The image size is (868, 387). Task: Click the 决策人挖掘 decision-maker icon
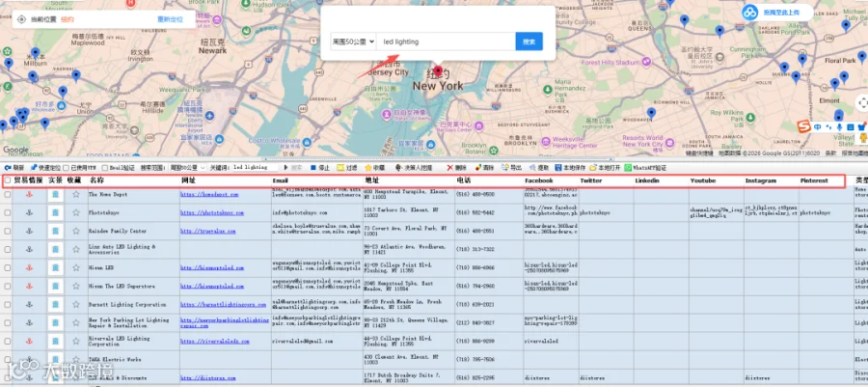pyautogui.click(x=398, y=167)
